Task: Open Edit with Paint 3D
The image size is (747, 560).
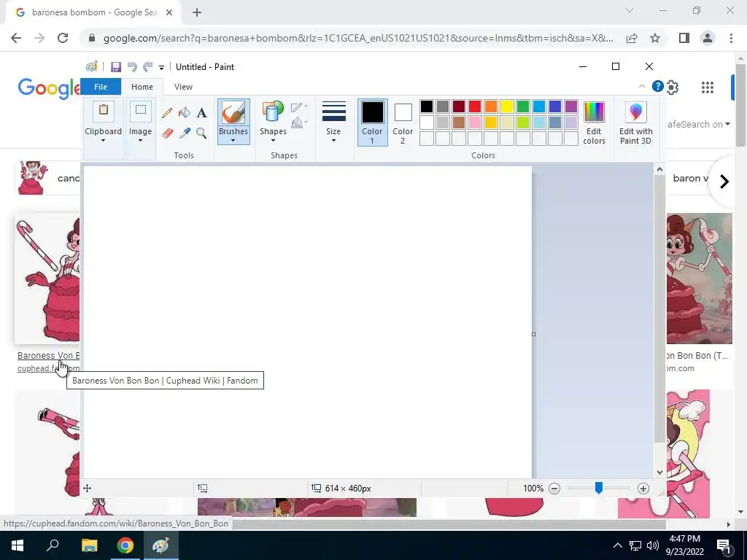Action: [636, 122]
